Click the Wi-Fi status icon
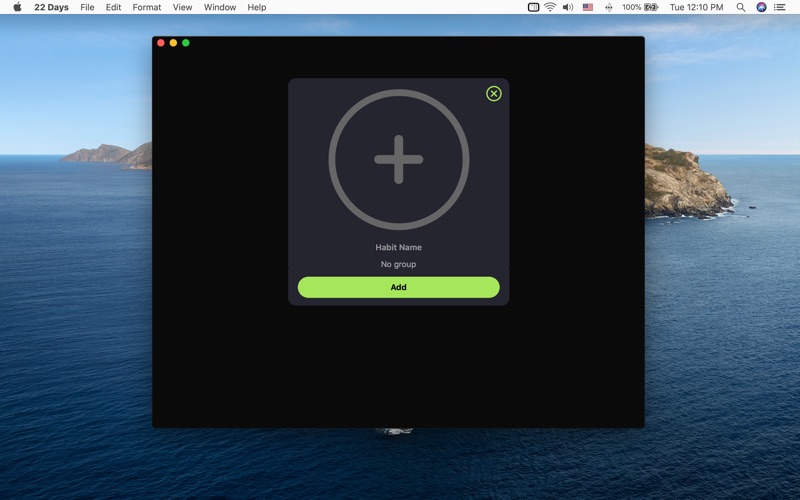The height and width of the screenshot is (500, 800). click(x=549, y=7)
